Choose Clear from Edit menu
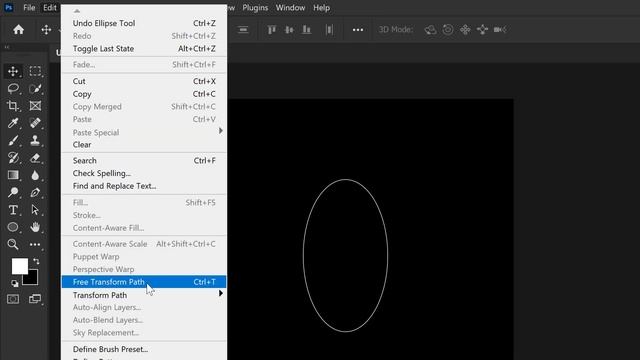 (x=144, y=144)
